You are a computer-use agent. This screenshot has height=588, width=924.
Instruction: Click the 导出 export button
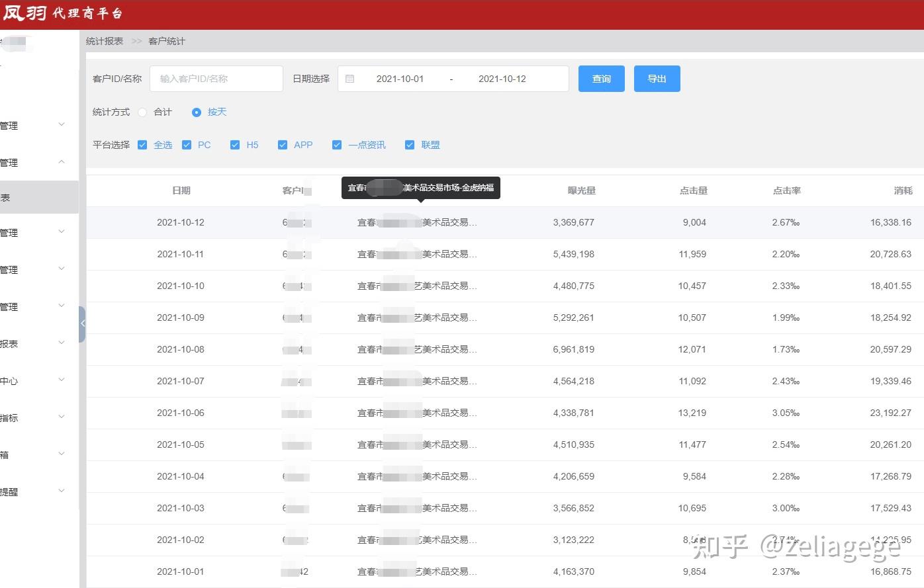click(x=657, y=79)
